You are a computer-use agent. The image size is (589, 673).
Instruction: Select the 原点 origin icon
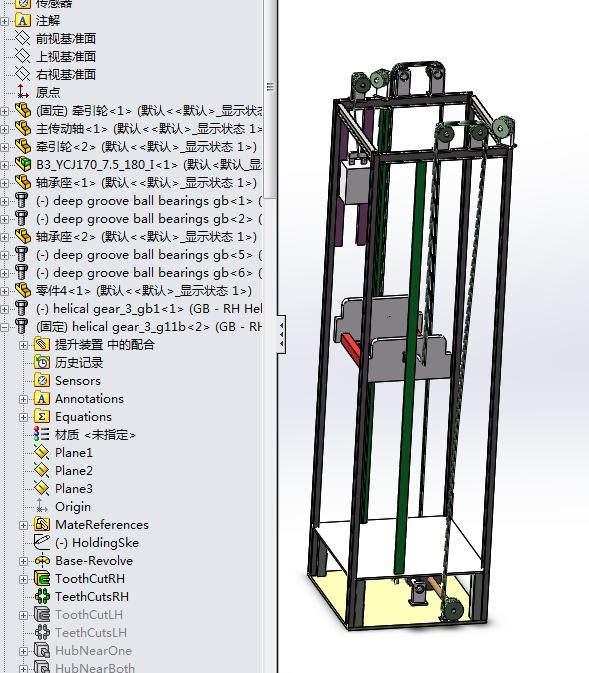click(23, 92)
